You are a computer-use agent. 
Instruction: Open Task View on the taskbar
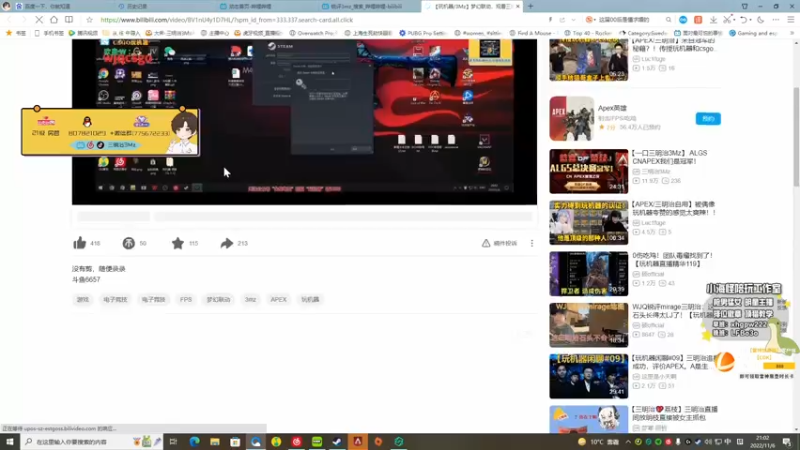(x=173, y=442)
